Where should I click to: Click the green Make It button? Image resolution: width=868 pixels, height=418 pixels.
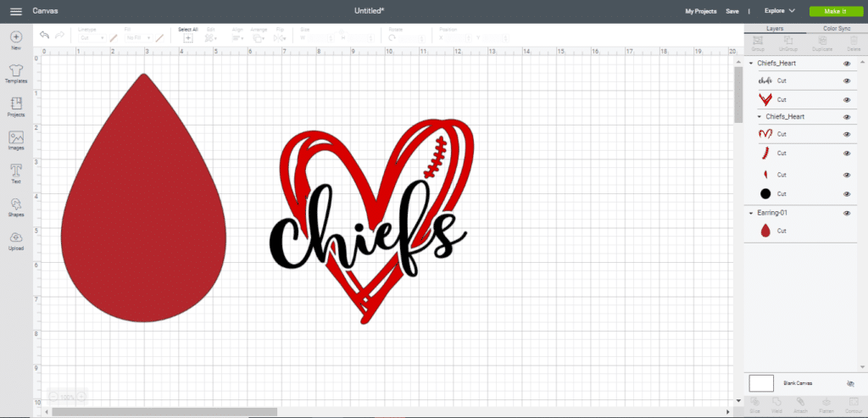(835, 11)
